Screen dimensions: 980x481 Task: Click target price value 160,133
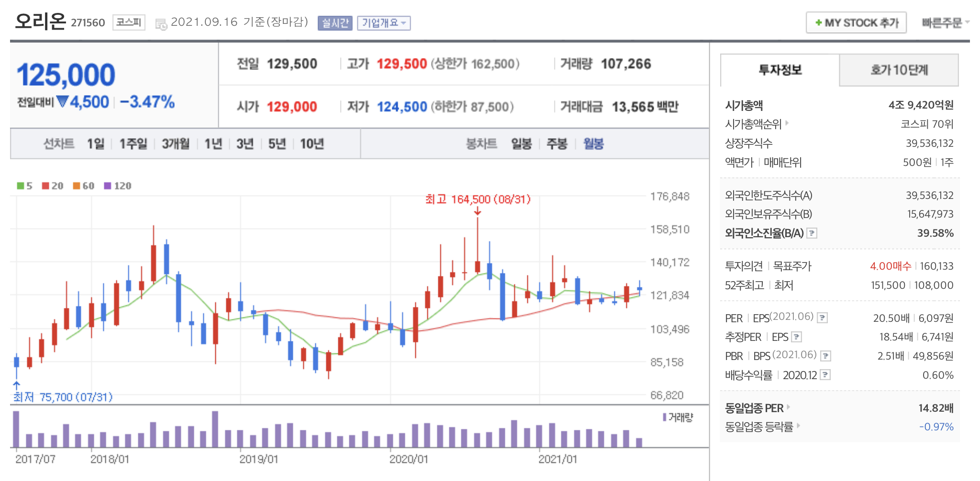(936, 266)
